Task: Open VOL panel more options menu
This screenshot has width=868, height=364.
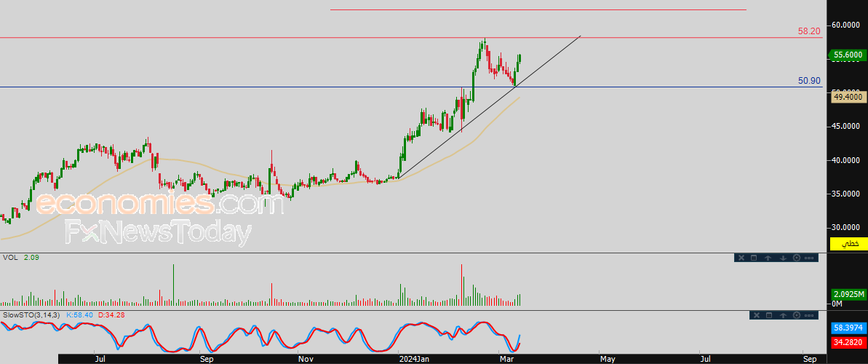Action: click(810, 258)
